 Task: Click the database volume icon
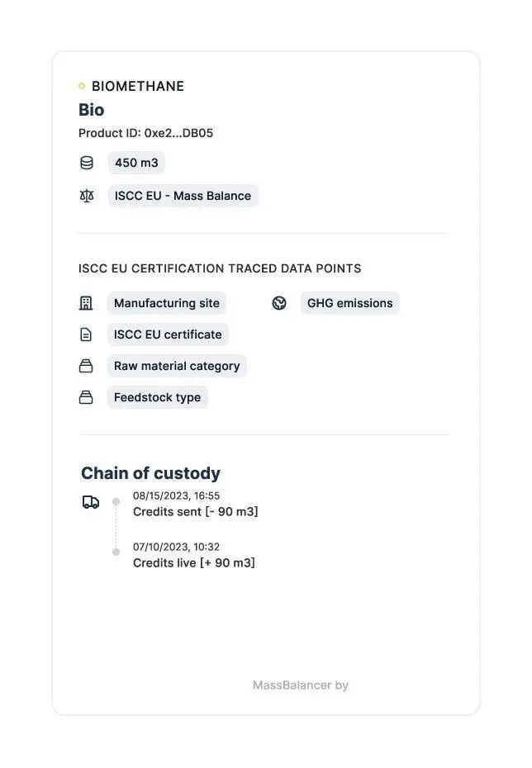(x=87, y=163)
